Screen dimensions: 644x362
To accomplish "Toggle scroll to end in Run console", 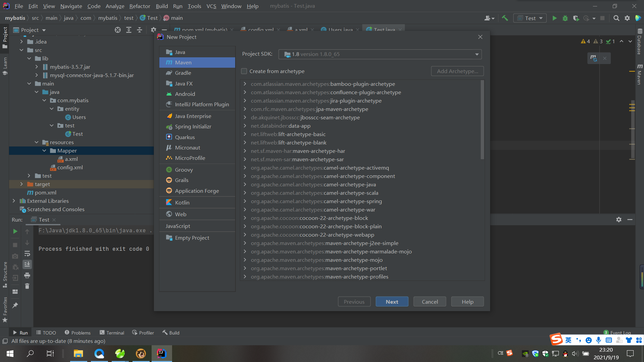I will 27,264.
